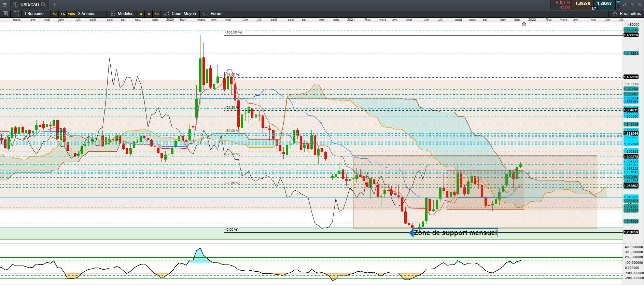
Task: Click the buy price 1,29287 button
Action: click(x=604, y=3)
